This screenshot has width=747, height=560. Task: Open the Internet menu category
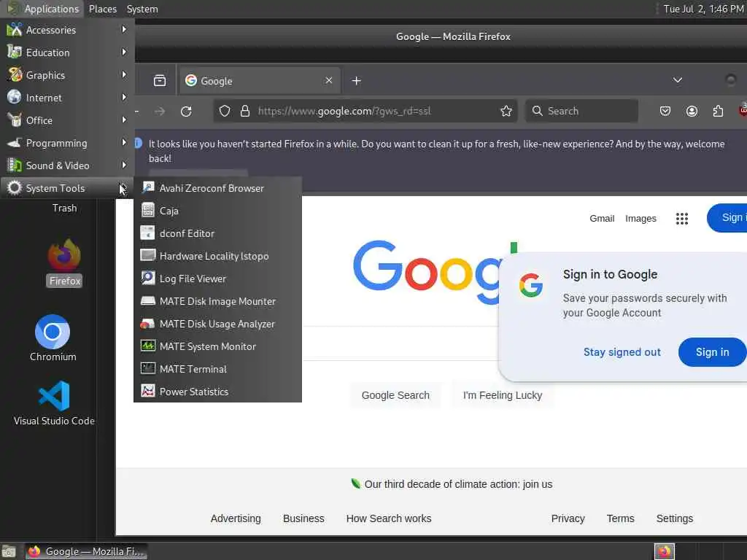66,98
